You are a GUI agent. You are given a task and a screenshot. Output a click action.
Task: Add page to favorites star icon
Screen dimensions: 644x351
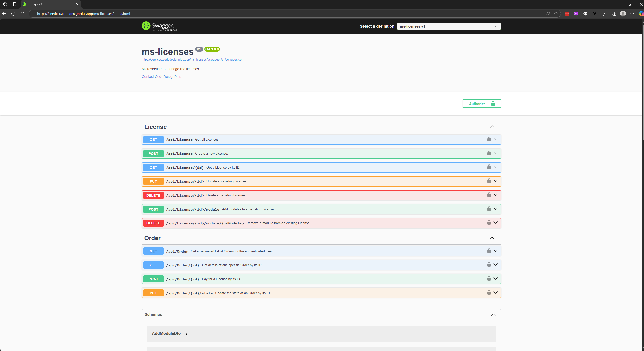(556, 14)
